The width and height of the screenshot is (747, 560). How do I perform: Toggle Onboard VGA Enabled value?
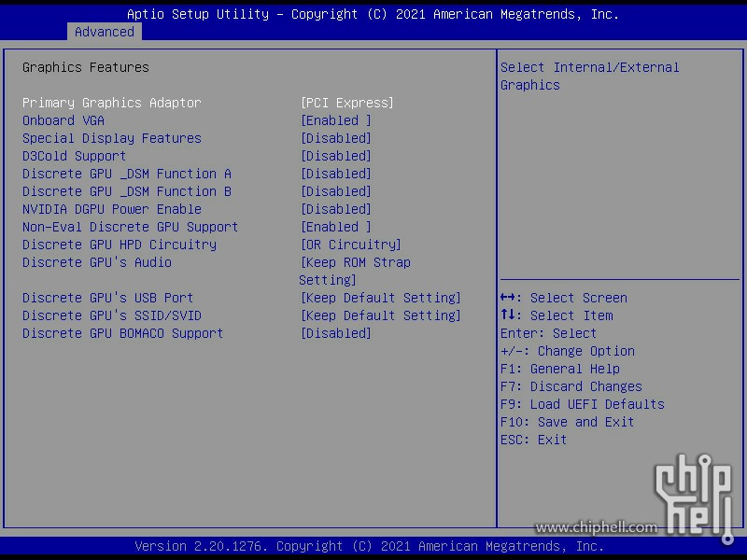[x=336, y=120]
